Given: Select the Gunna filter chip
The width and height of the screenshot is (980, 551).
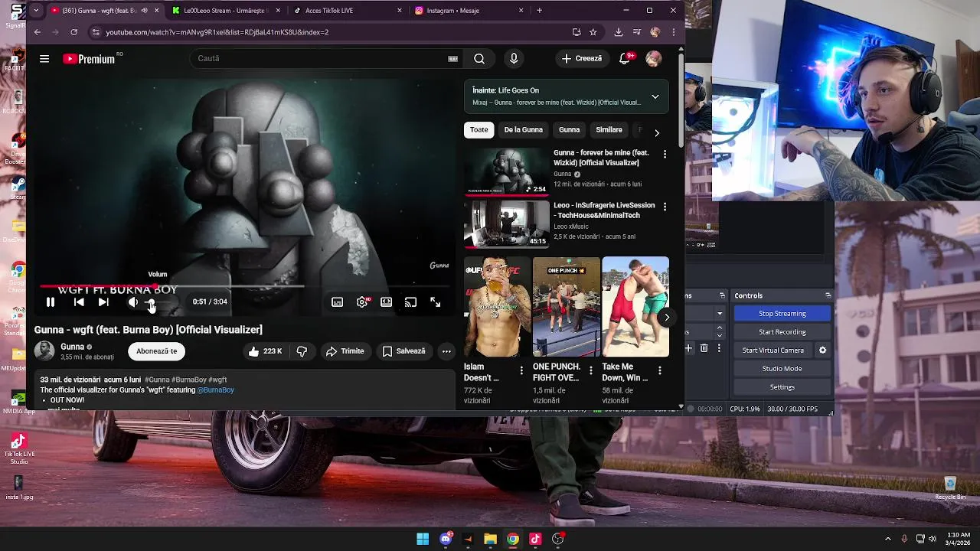Looking at the screenshot, I should [569, 130].
